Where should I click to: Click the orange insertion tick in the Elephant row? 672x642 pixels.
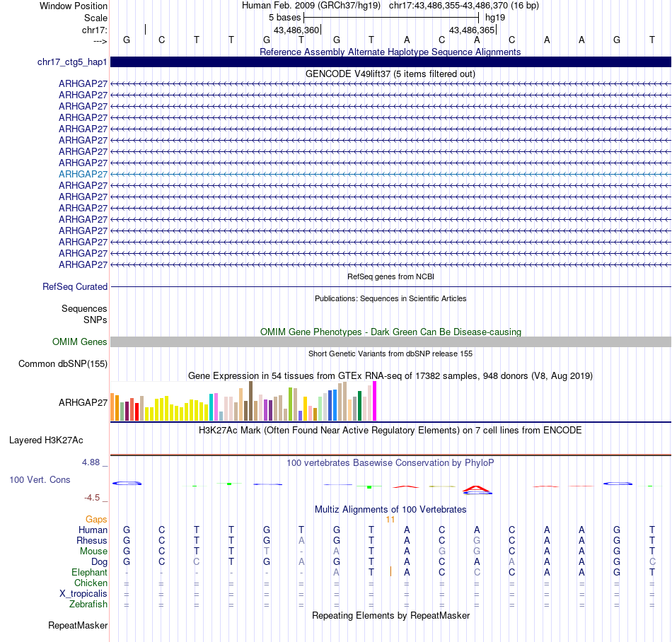(390, 571)
